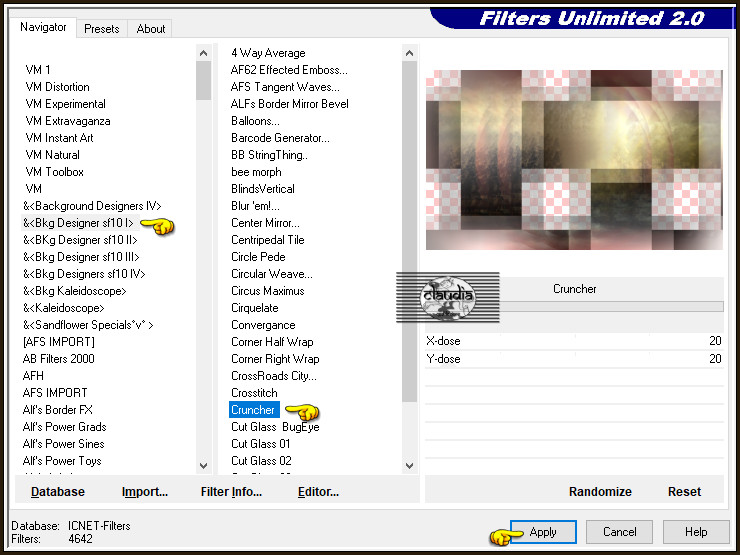
Task: Select &<Kaleidoscope> category
Action: pyautogui.click(x=63, y=308)
